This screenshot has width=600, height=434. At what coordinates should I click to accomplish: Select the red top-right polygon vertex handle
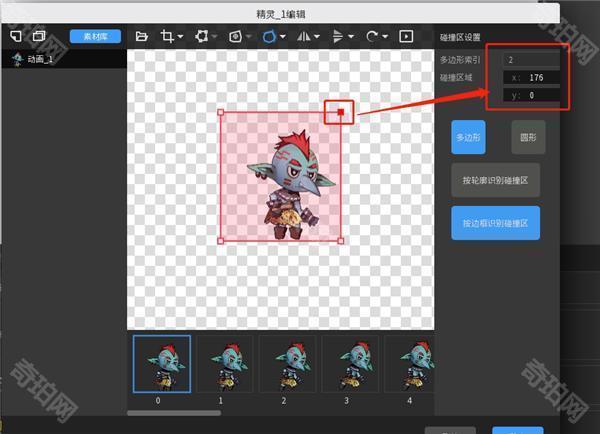(341, 112)
